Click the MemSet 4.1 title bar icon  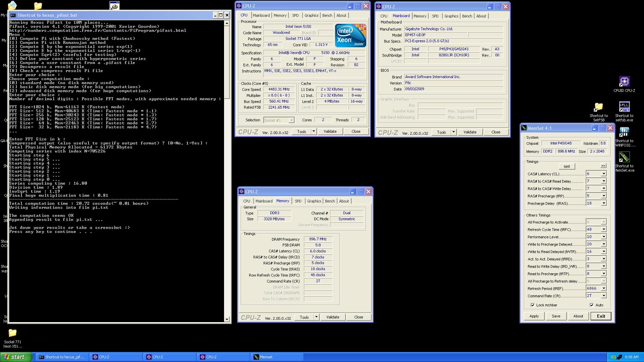524,128
